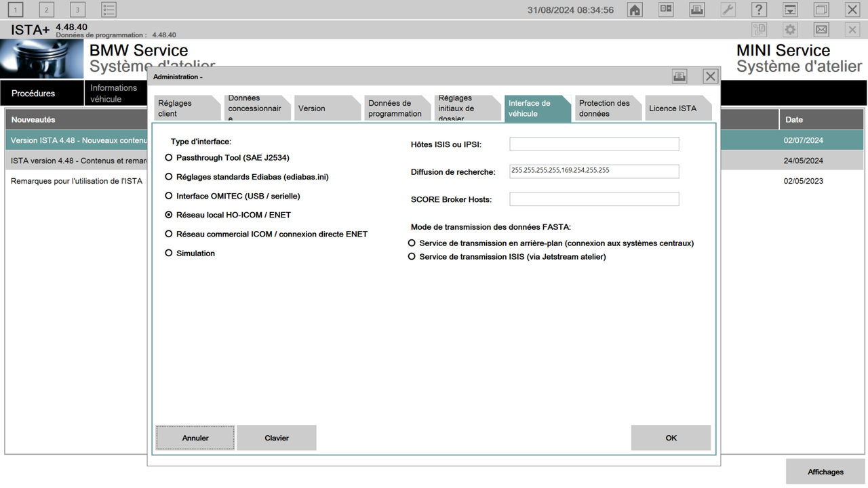Open the Clavier on-screen keyboard button
This screenshot has width=868, height=488.
[x=277, y=438]
